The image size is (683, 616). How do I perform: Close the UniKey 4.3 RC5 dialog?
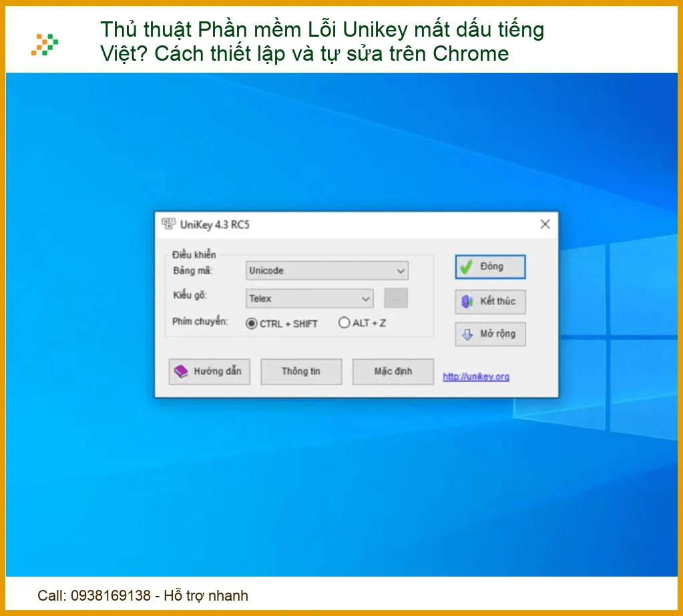tap(545, 224)
